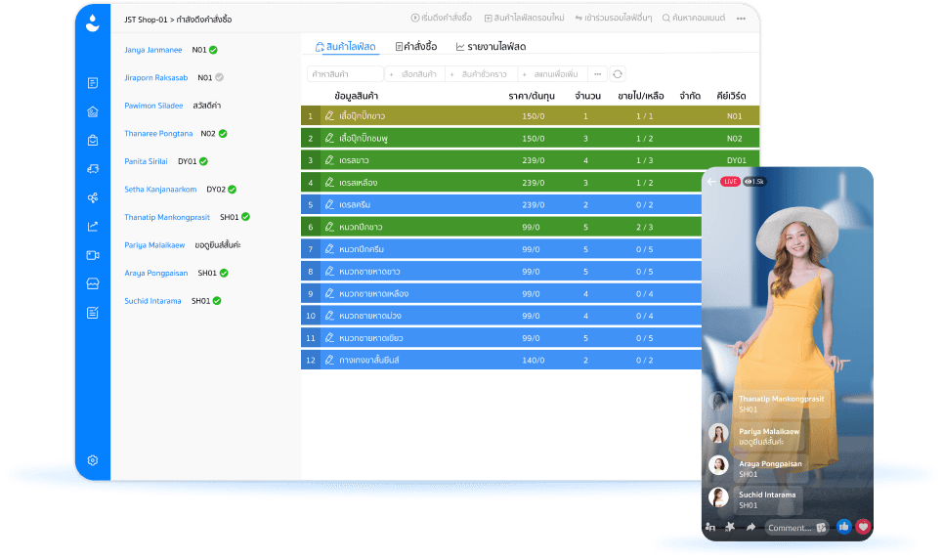Edit pencil icon for กางเกงขาสั้นยีนส์ row
The image size is (943, 560).
coord(329,360)
